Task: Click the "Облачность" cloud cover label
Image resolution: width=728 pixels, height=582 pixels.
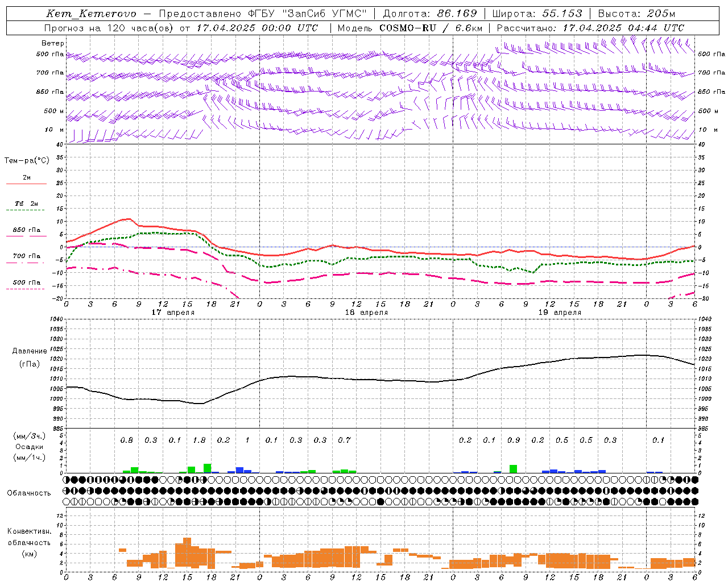Action: tap(29, 493)
